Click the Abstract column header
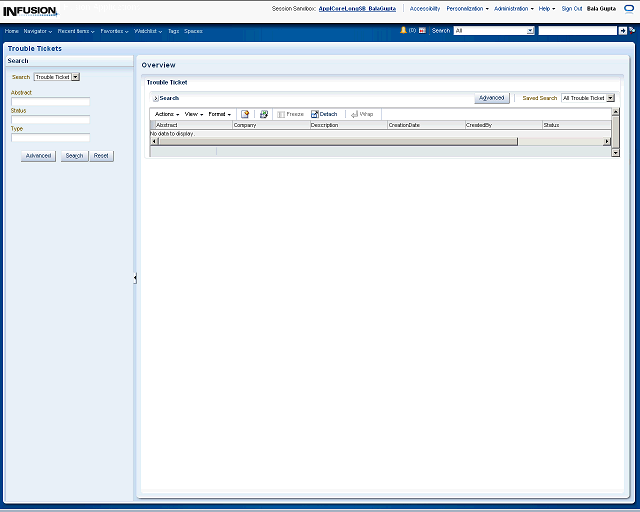The image size is (640, 512). pos(193,125)
